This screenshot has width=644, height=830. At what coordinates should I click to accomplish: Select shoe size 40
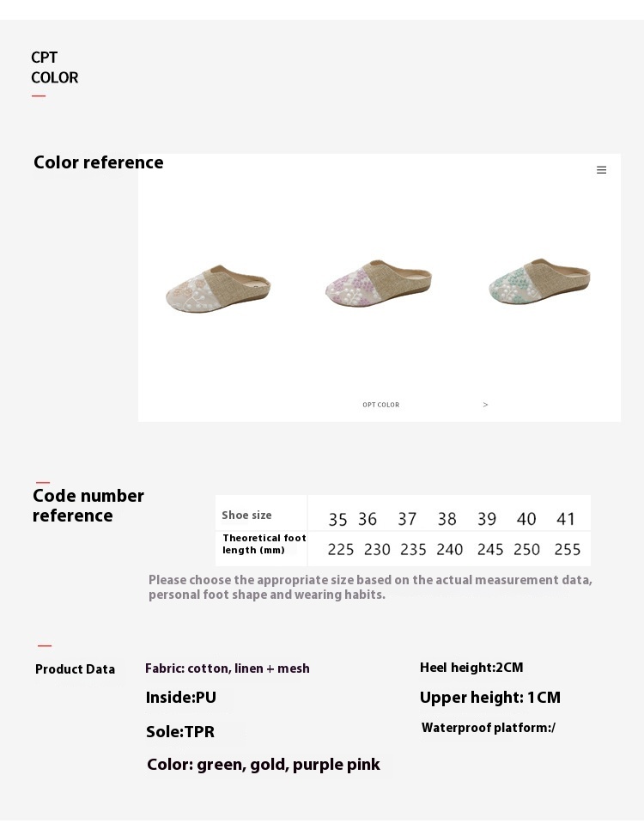526,519
